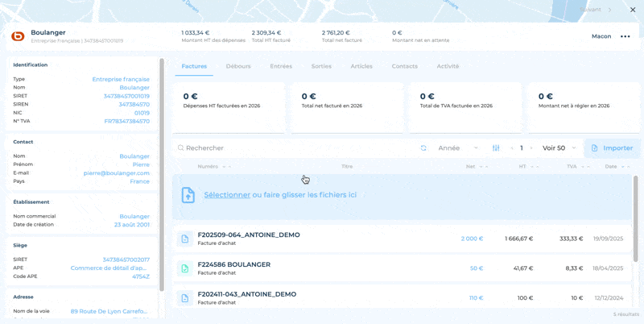Open invoice F202509-064_ANTOINE_DEMO
This screenshot has height=324, width=644.
coord(402,239)
